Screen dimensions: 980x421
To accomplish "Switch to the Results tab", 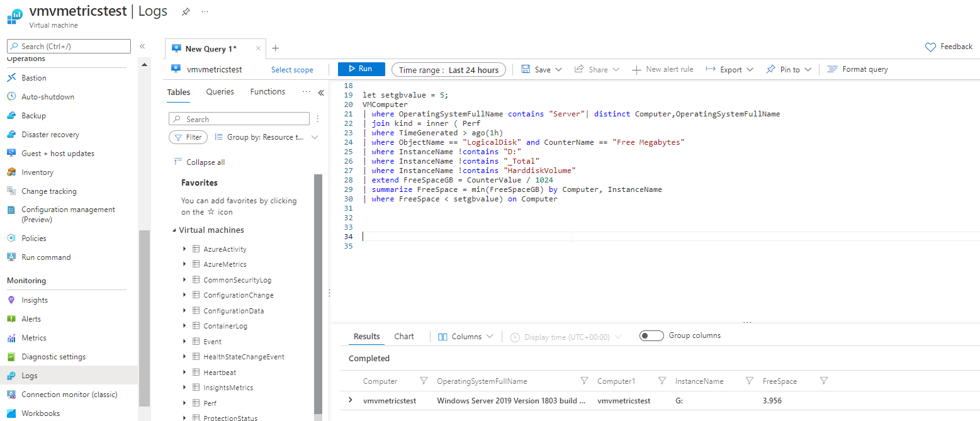I will (367, 337).
